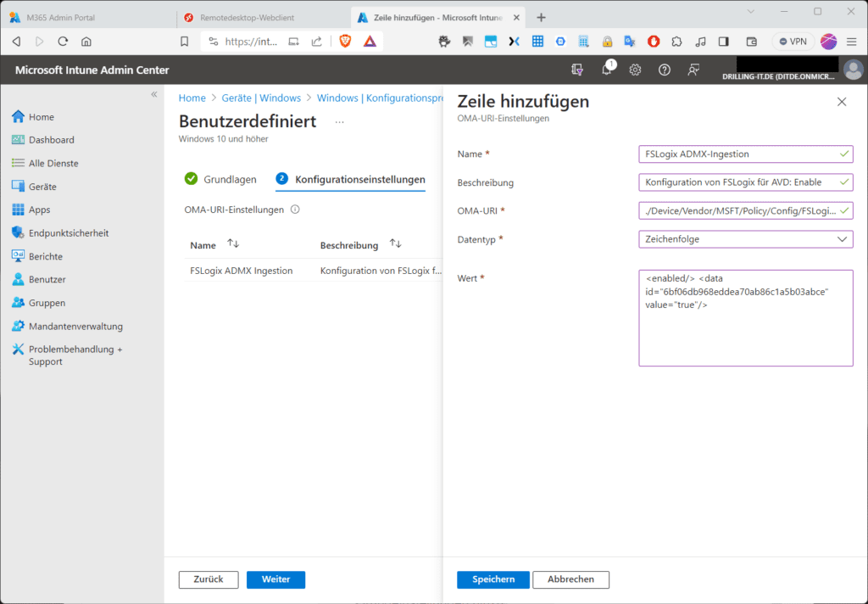868x604 pixels.
Task: Bookmark this page icon
Action: pos(184,42)
